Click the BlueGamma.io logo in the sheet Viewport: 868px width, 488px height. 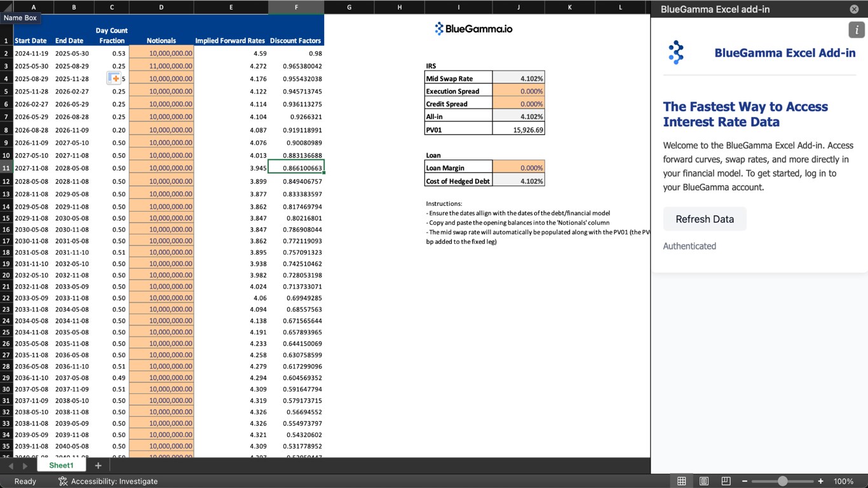[473, 29]
